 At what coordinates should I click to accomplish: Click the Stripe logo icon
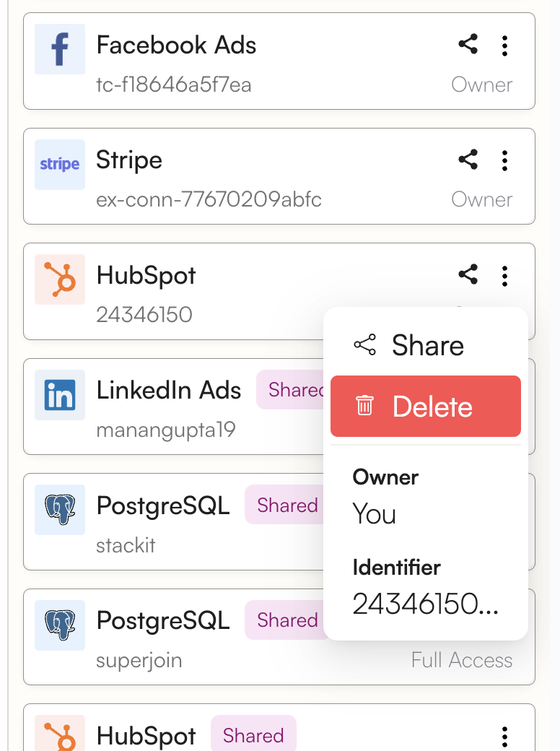pyautogui.click(x=60, y=165)
